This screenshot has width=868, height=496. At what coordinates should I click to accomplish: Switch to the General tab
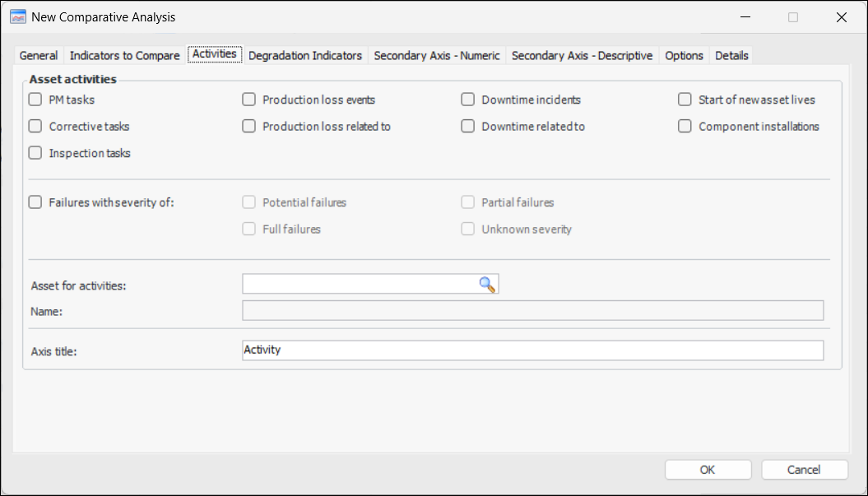[x=39, y=56]
